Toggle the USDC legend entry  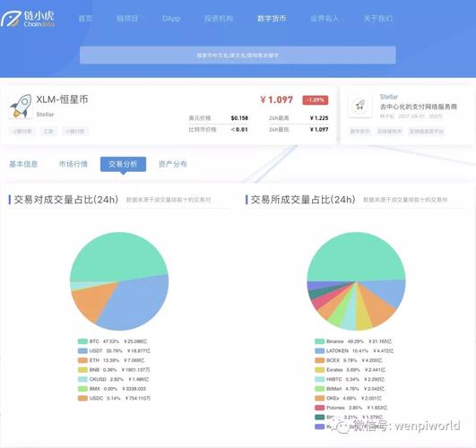click(x=114, y=398)
